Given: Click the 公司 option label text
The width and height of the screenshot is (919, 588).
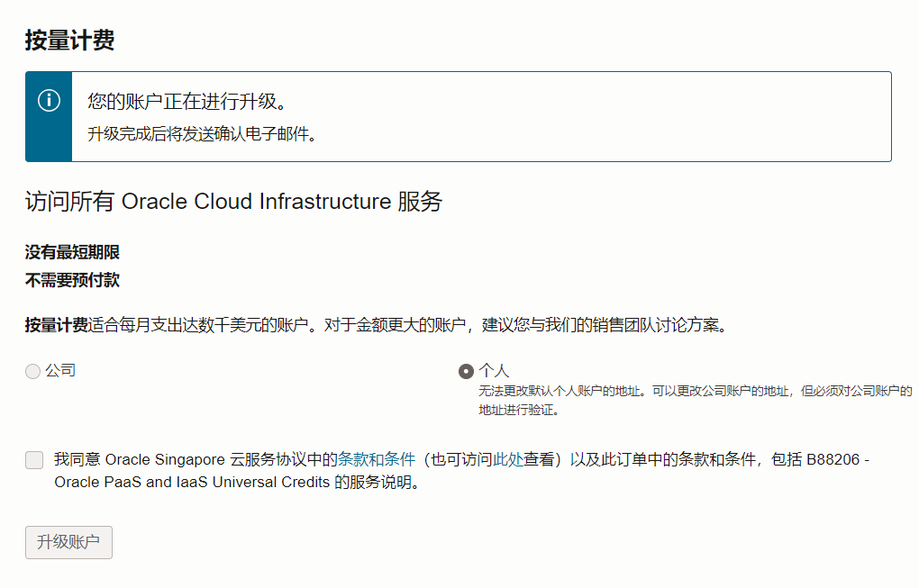Looking at the screenshot, I should [x=60, y=370].
